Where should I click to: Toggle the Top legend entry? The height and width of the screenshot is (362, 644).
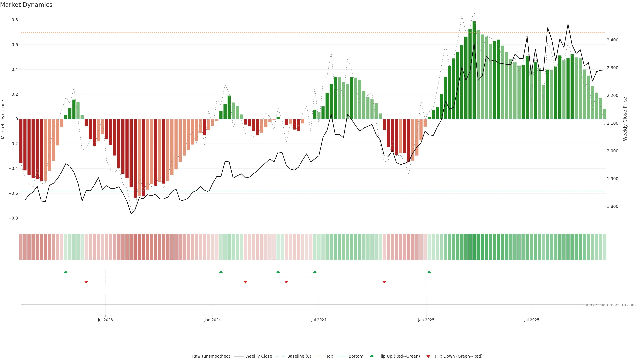pyautogui.click(x=330, y=356)
